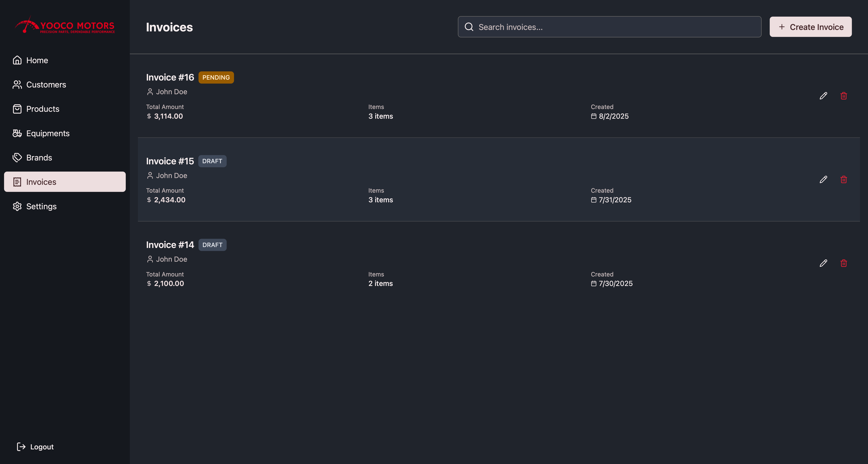Go to the Home page
868x464 pixels.
[37, 60]
